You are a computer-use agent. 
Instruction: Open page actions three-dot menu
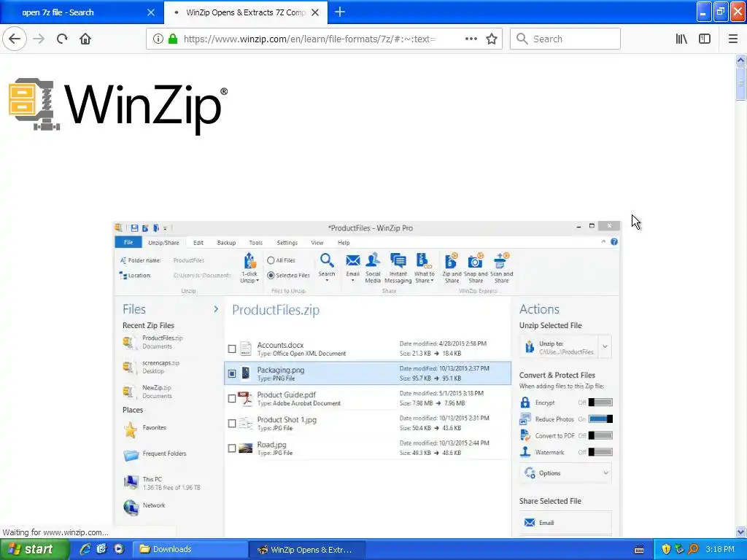click(x=471, y=39)
